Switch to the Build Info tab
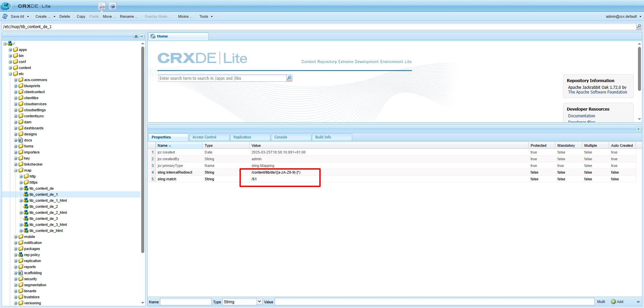Viewport: 644px width, 308px height. coord(332,137)
